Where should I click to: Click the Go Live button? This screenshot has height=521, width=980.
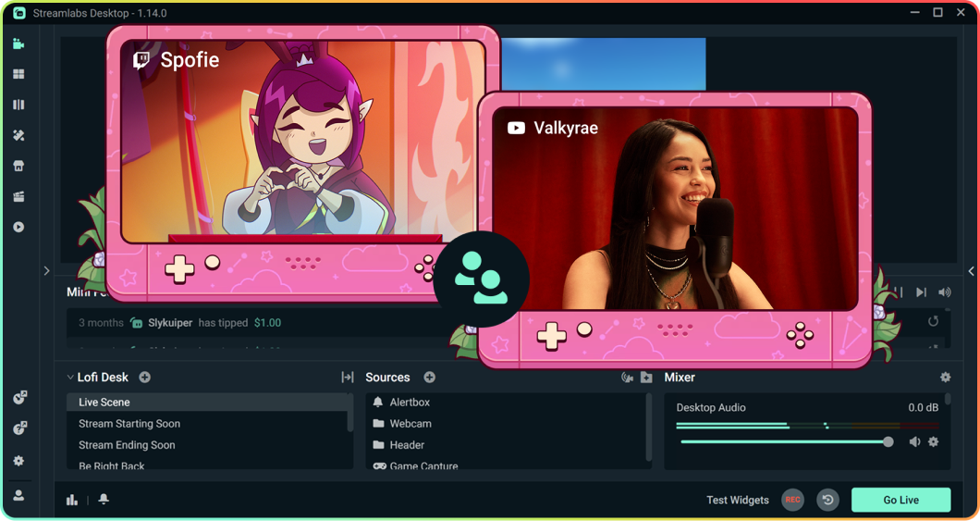900,500
